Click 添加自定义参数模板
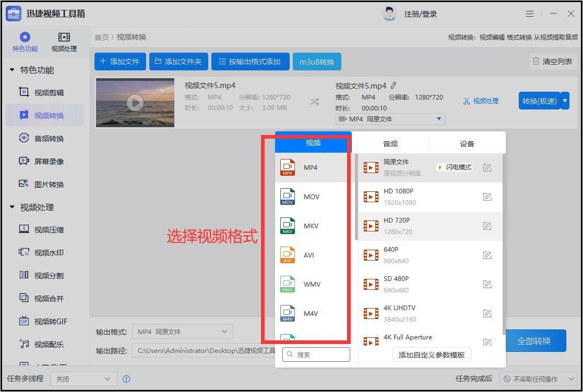 431,354
